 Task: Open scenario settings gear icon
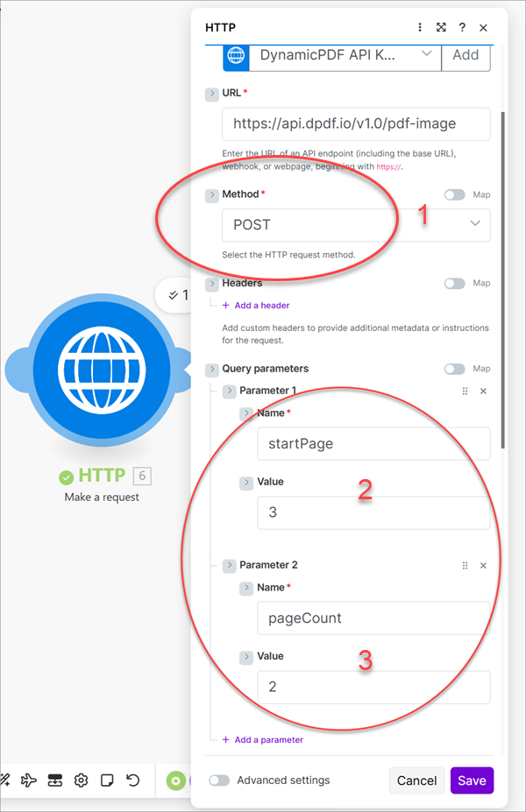[x=81, y=780]
